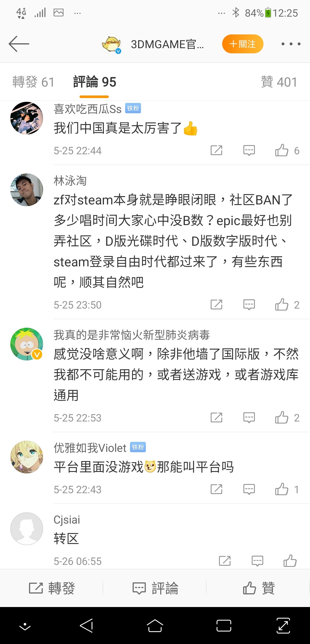Reply to Cjsiai's comment via bubble icon

pos(257,561)
